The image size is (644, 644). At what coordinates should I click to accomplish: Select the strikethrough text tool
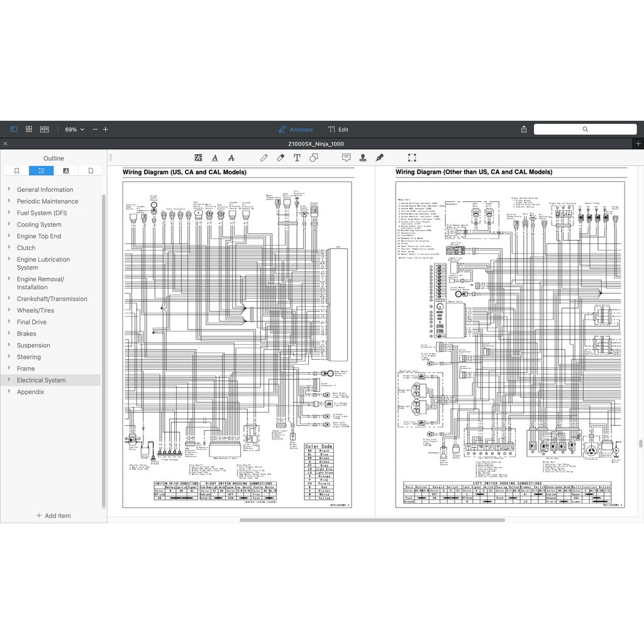point(231,158)
